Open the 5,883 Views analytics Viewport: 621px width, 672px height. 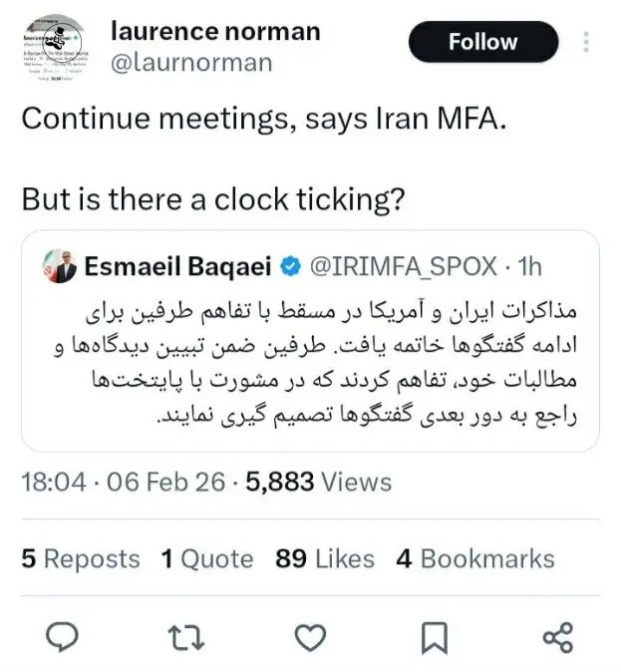pyautogui.click(x=318, y=483)
